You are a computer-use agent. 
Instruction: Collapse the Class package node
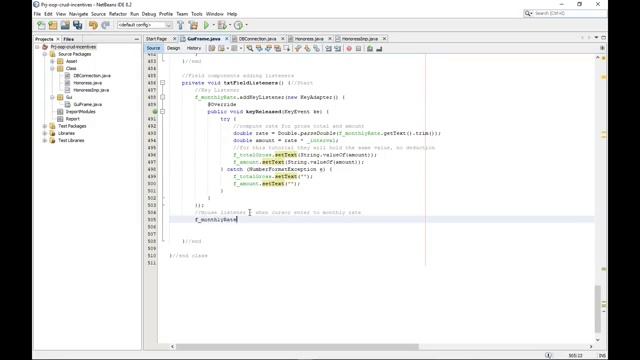click(52, 69)
